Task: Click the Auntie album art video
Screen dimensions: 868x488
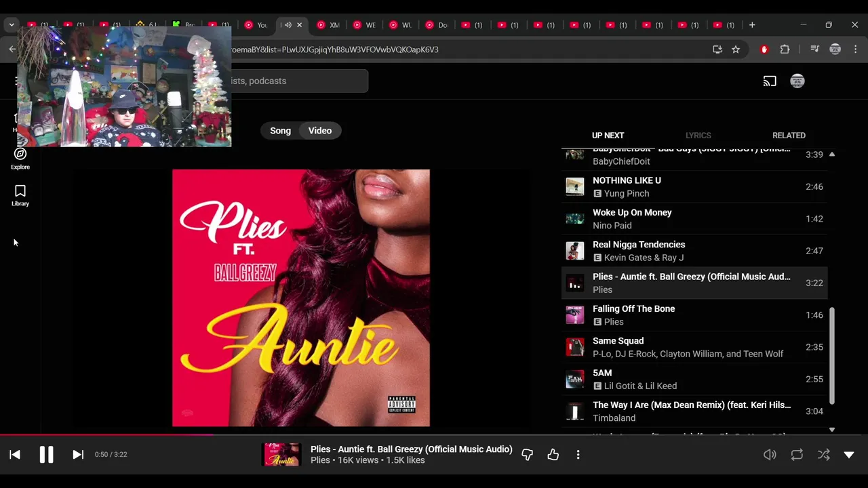Action: [301, 298]
